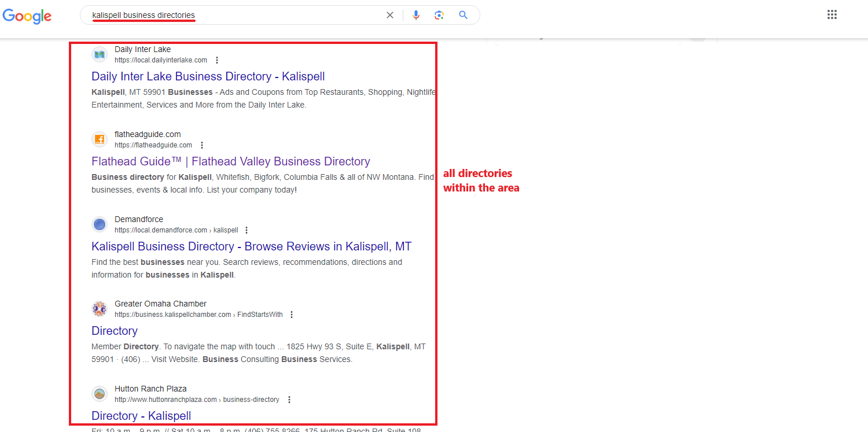Click the huttonranchplaza.com › business-directory URL

[197, 400]
